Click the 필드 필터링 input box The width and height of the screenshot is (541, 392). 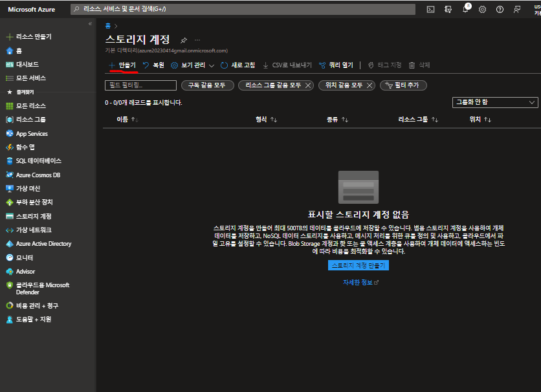coord(140,85)
